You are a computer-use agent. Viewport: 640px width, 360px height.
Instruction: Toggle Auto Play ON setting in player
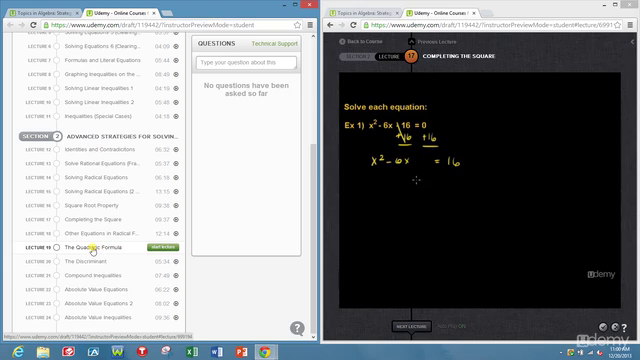click(x=451, y=326)
